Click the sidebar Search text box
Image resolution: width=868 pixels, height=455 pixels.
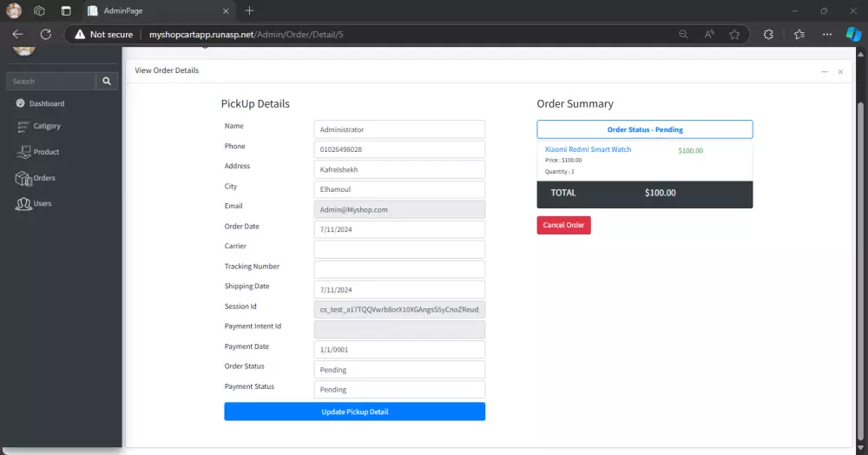tap(51, 81)
